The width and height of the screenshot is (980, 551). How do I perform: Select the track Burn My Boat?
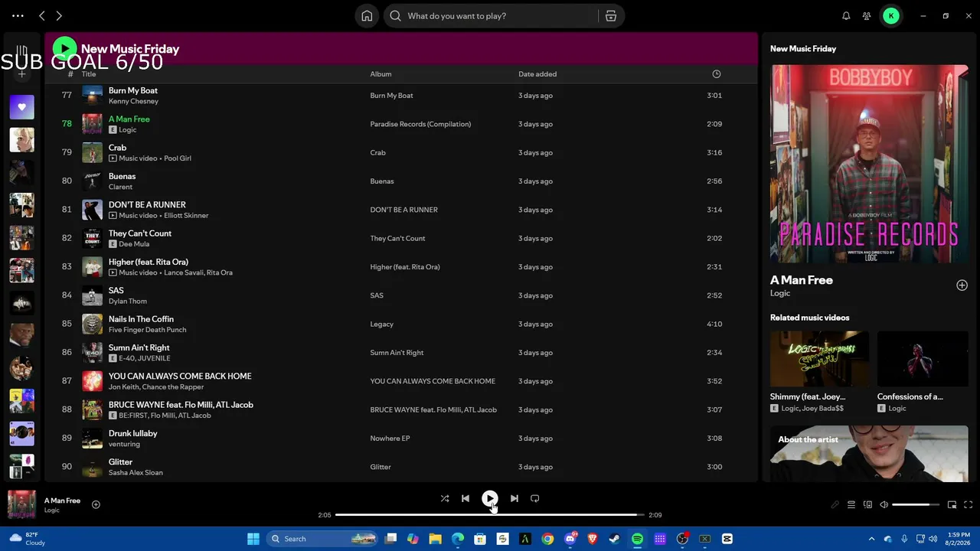[x=133, y=90]
